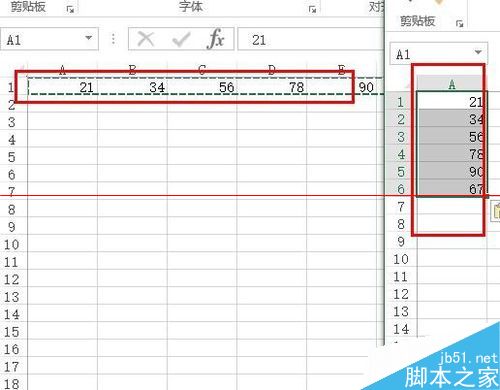Viewport: 500px width, 390px height.
Task: Select column C header in left sheet
Action: point(202,69)
